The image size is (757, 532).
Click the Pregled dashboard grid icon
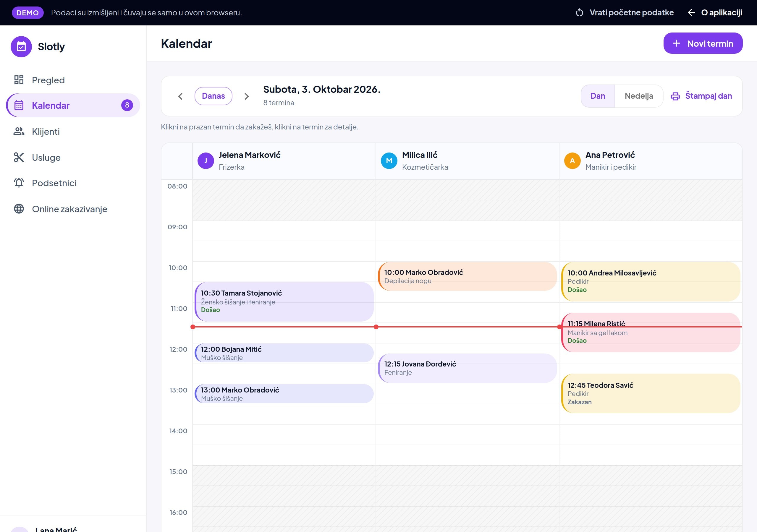click(19, 80)
